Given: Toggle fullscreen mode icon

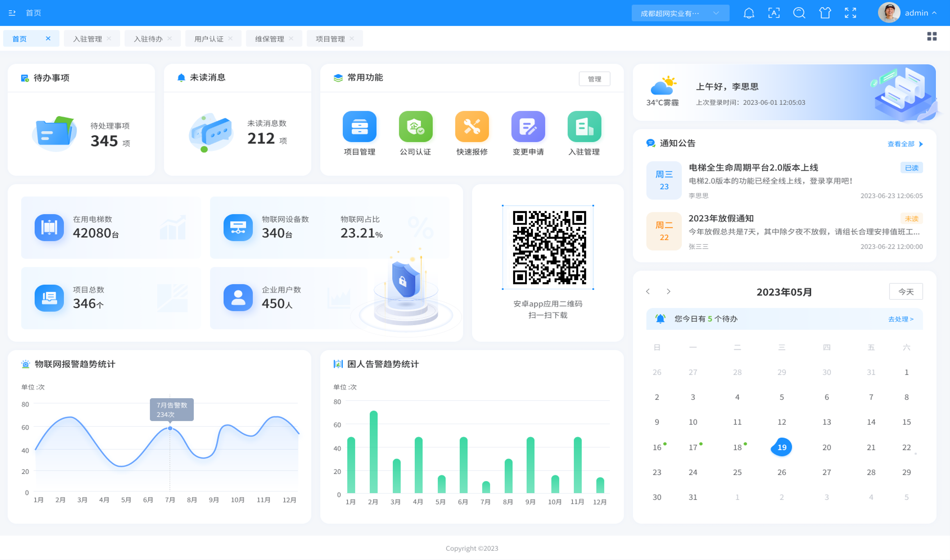Looking at the screenshot, I should pos(850,13).
